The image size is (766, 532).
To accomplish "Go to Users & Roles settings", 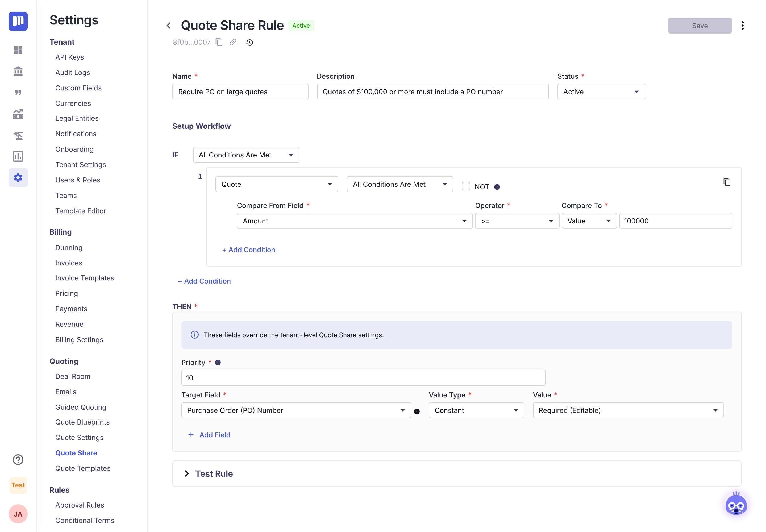I will 78,180.
